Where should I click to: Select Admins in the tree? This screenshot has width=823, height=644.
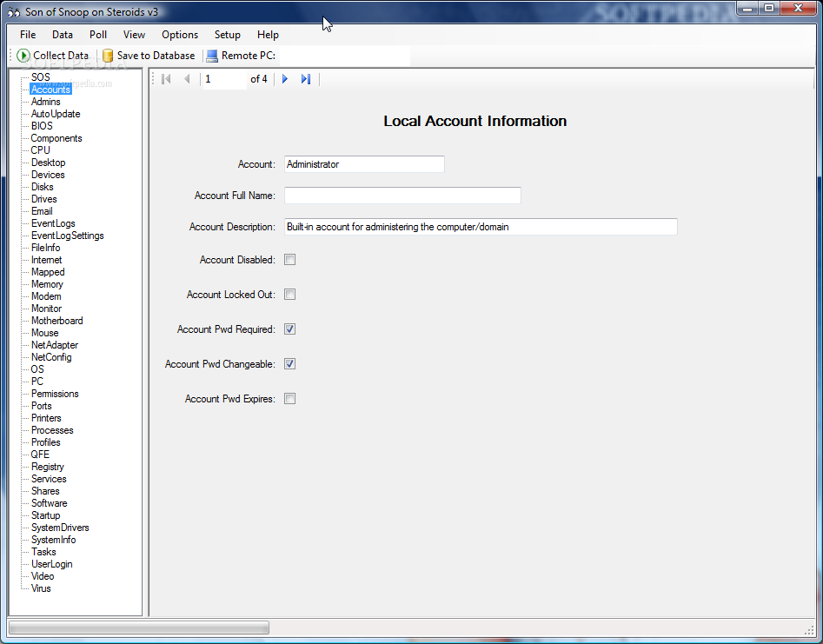[46, 102]
